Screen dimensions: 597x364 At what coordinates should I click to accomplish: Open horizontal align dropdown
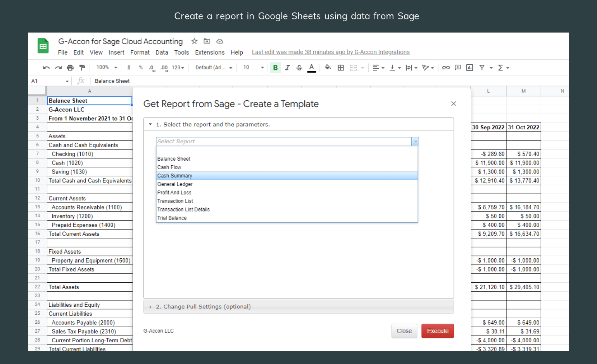click(378, 68)
